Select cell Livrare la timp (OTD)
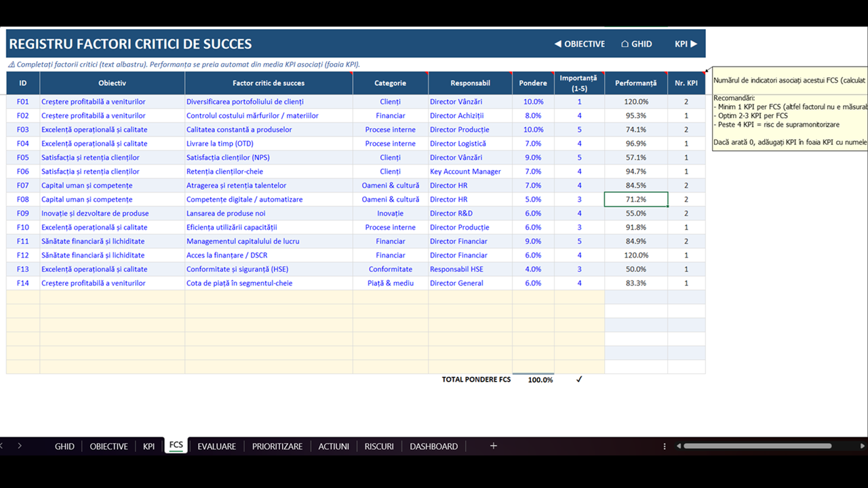868x488 pixels. (x=269, y=144)
